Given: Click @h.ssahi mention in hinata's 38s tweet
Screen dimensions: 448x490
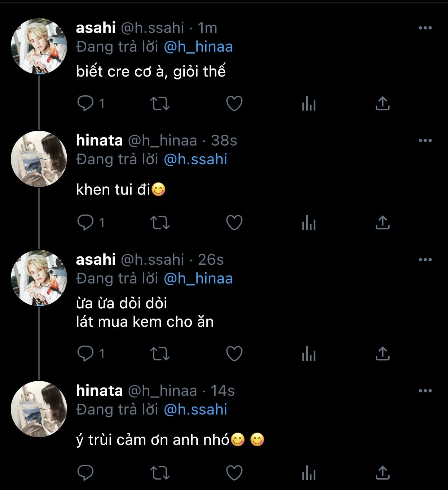Looking at the screenshot, I should click(x=196, y=159).
